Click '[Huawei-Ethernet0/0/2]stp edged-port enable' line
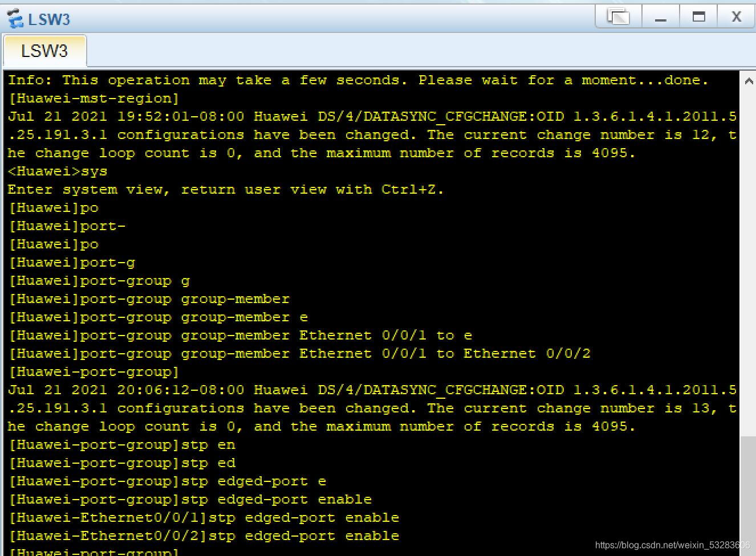The height and width of the screenshot is (556, 756). point(204,535)
